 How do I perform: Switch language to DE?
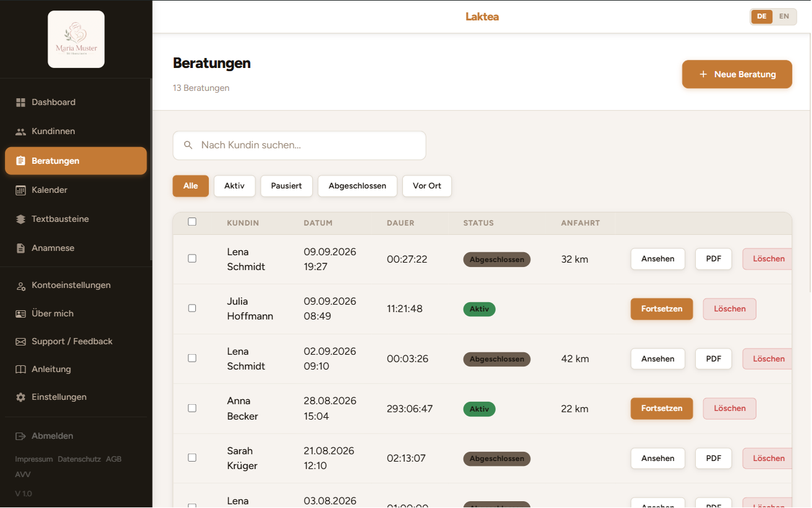[761, 17]
